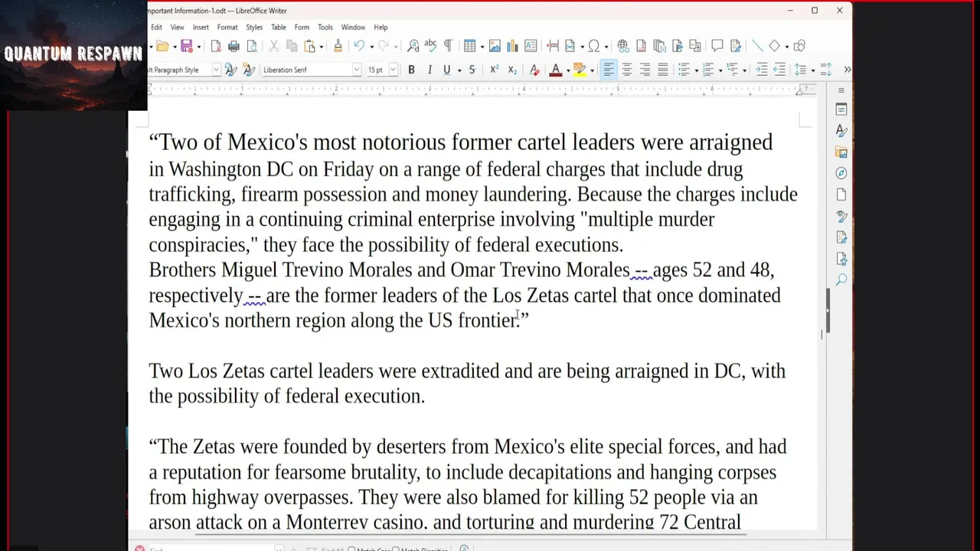Open the Table menu

pos(279,27)
